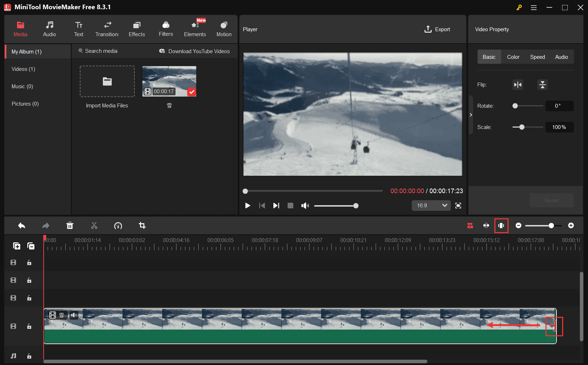Viewport: 588px width, 365px height.
Task: Mute the video clip's audio in timeline
Action: pyautogui.click(x=74, y=315)
